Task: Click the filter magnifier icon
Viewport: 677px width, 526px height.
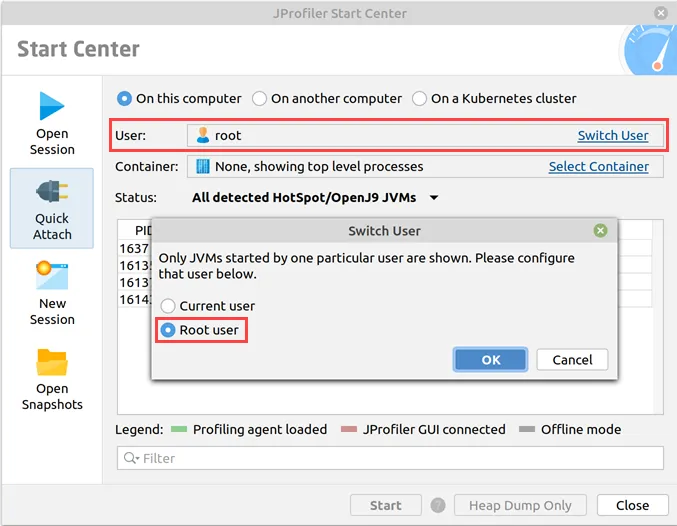Action: click(x=131, y=458)
